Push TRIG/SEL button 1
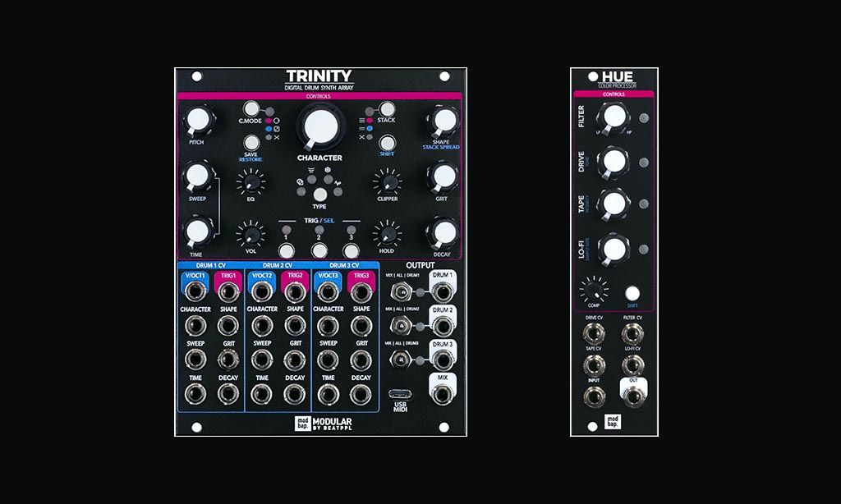The width and height of the screenshot is (841, 504). [x=287, y=250]
